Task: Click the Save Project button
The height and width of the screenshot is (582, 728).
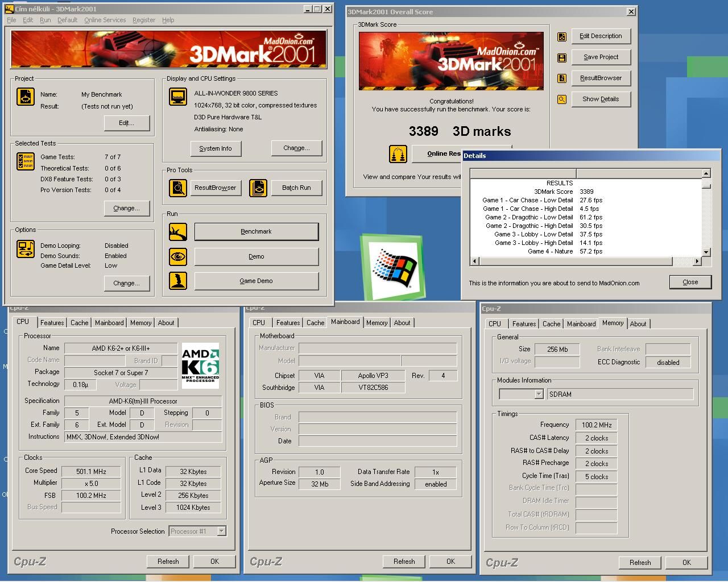Action: (601, 57)
